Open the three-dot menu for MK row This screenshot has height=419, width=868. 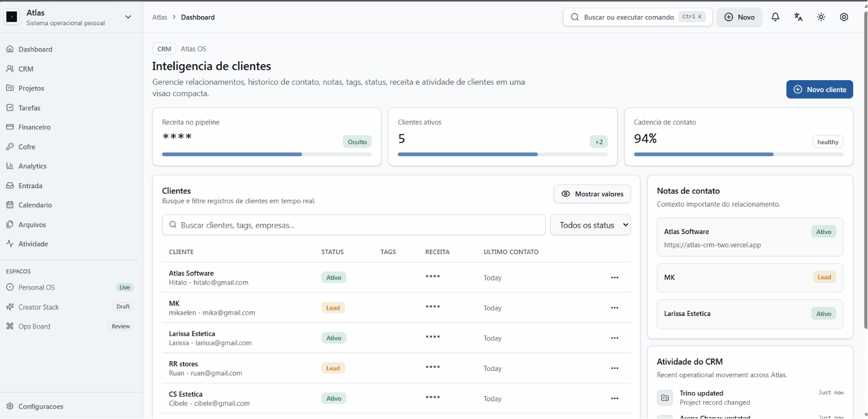click(x=615, y=308)
